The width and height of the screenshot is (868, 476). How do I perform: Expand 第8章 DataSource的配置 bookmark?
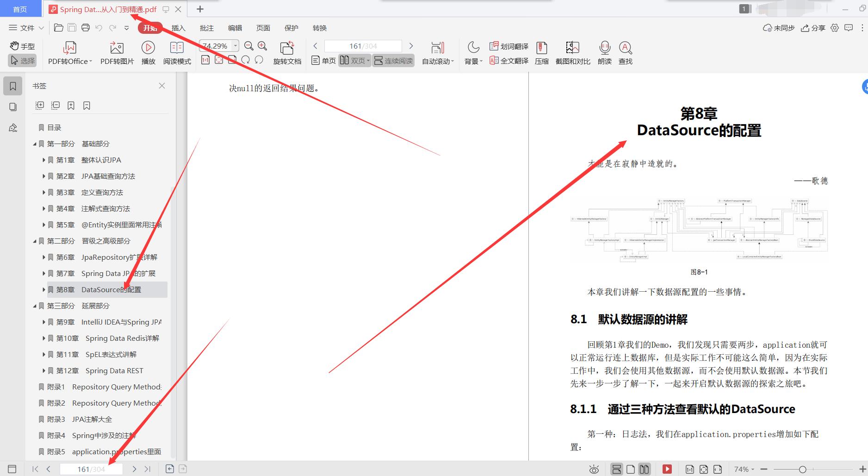[44, 290]
